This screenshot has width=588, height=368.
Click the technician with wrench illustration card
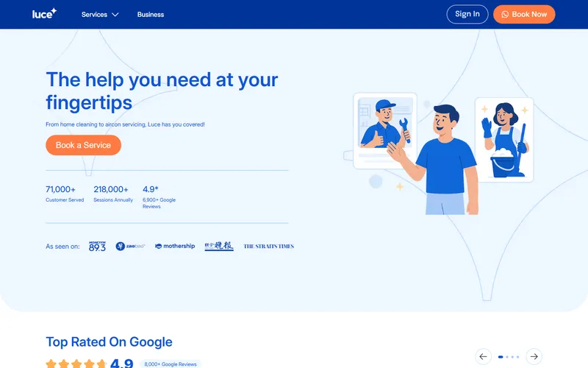385,131
